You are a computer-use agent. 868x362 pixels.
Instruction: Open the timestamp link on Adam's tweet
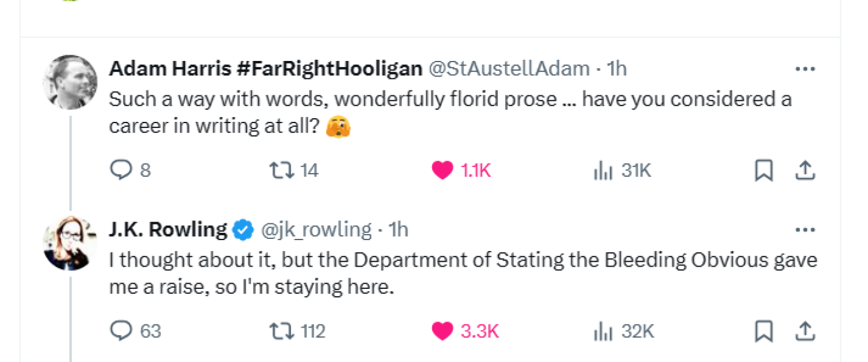click(616, 68)
